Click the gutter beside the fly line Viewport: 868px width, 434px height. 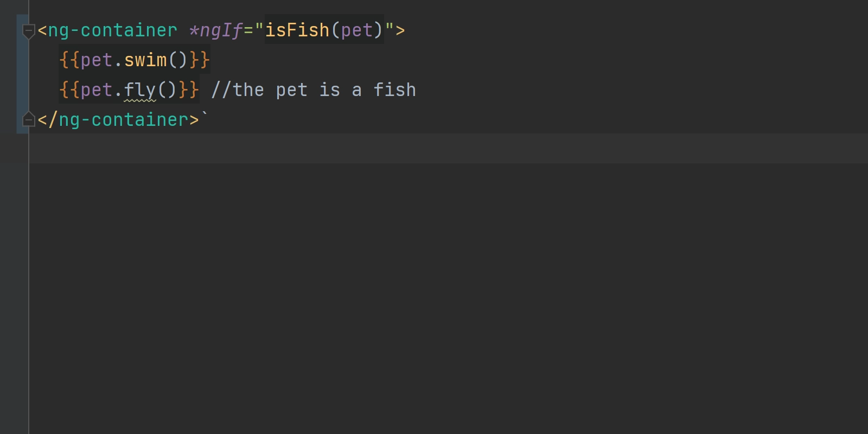coord(22,90)
